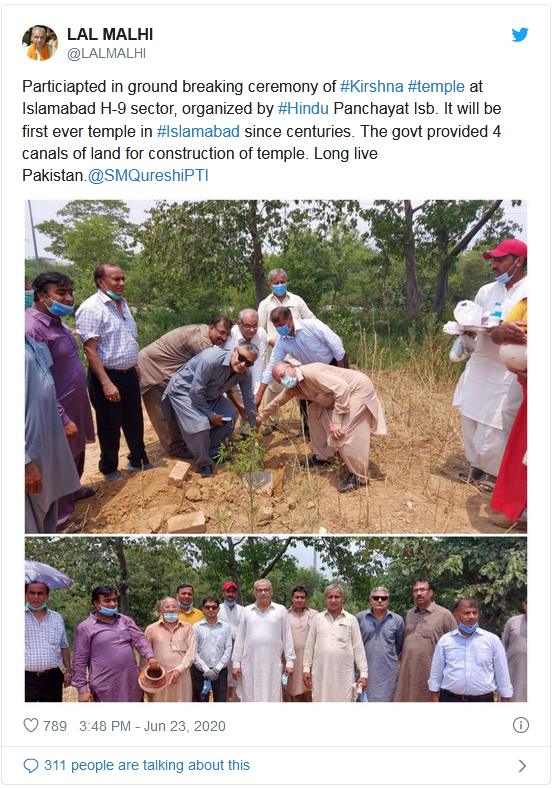Click the tweet body text paragraph

pyautogui.click(x=261, y=131)
